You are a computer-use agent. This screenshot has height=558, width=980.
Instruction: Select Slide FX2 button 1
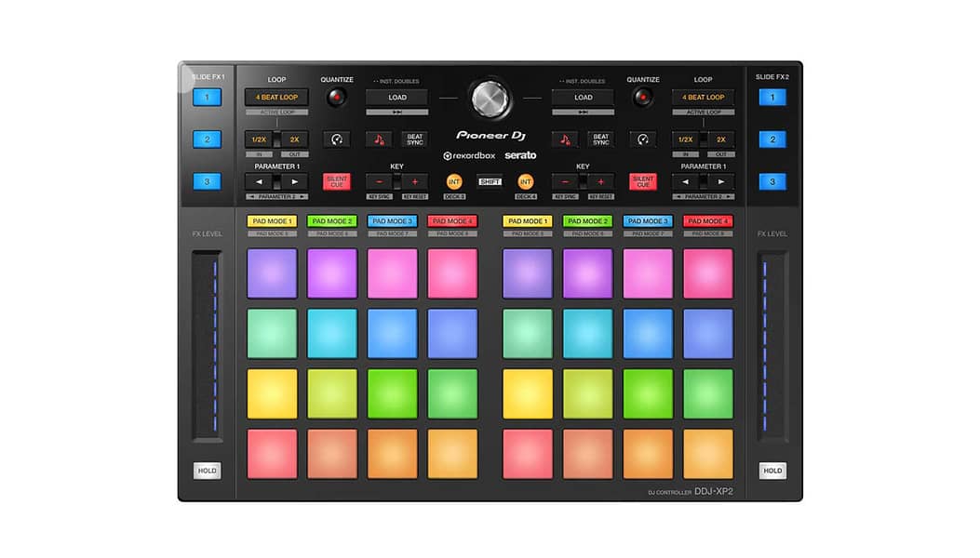pos(772,98)
